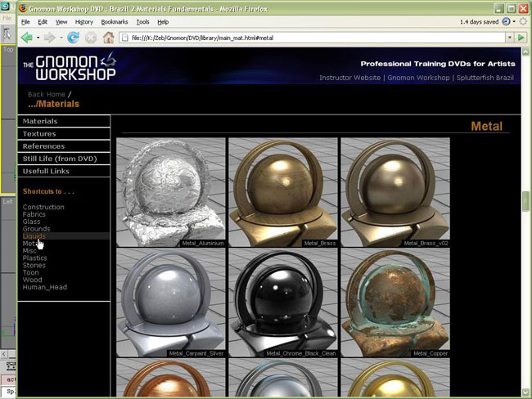Open Still Life (from DVD) section
The height and width of the screenshot is (399, 532).
(64, 159)
